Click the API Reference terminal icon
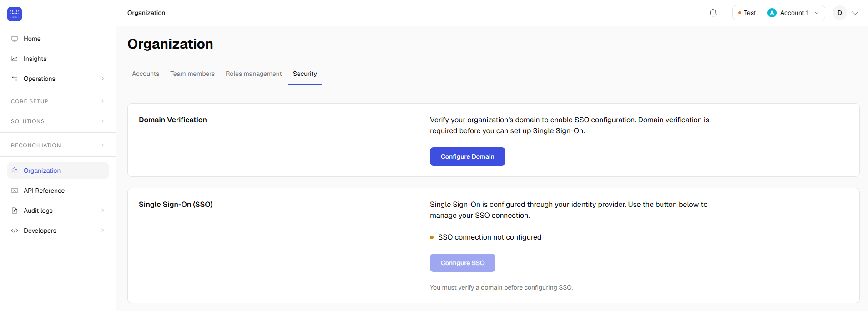The width and height of the screenshot is (868, 311). 15,191
